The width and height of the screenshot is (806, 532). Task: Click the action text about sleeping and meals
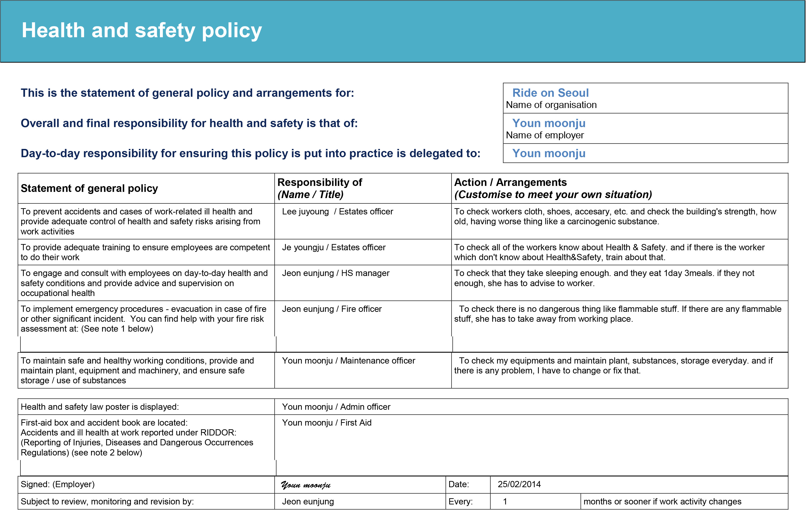pyautogui.click(x=604, y=278)
